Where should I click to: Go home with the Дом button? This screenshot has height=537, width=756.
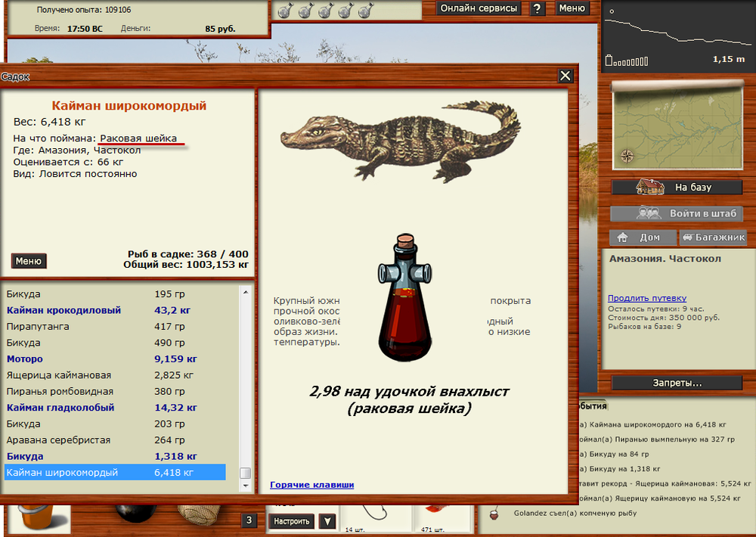tap(643, 237)
